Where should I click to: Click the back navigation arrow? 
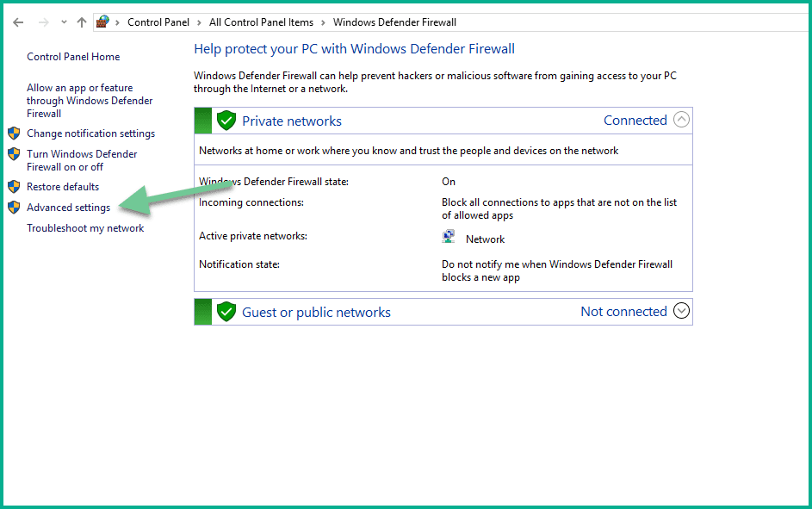[x=18, y=22]
